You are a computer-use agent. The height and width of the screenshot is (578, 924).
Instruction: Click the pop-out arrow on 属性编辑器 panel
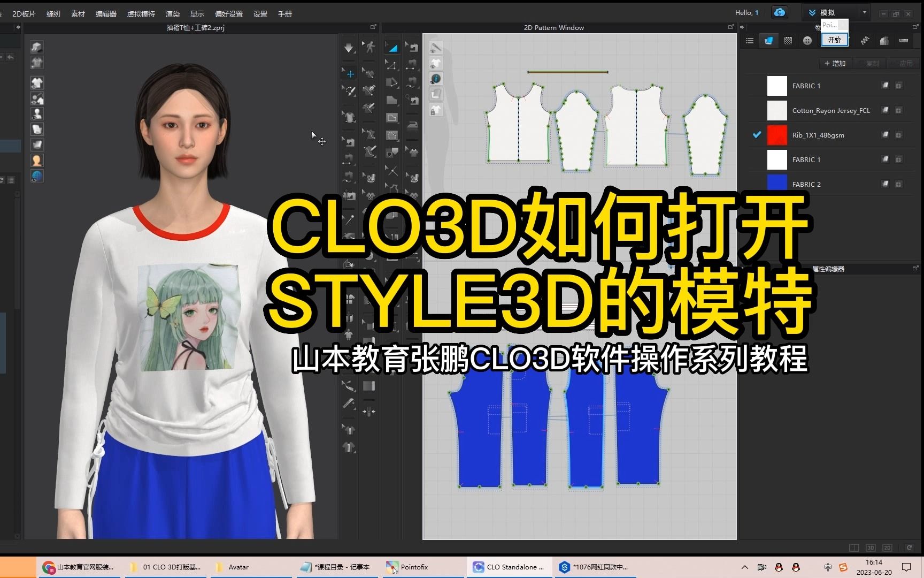click(x=915, y=269)
